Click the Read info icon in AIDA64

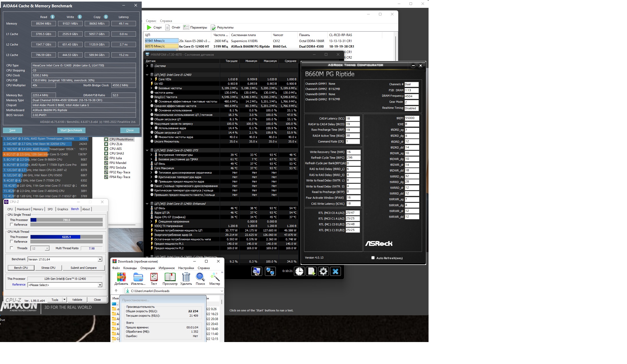tap(53, 17)
